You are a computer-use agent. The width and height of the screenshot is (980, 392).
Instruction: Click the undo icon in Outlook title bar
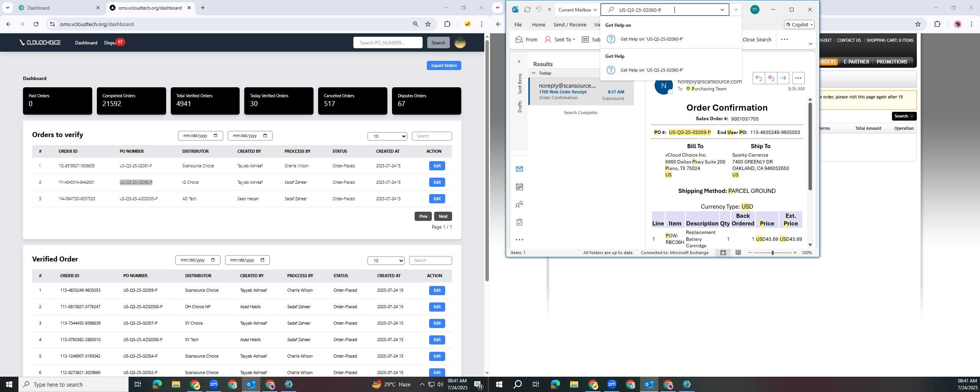click(x=538, y=10)
